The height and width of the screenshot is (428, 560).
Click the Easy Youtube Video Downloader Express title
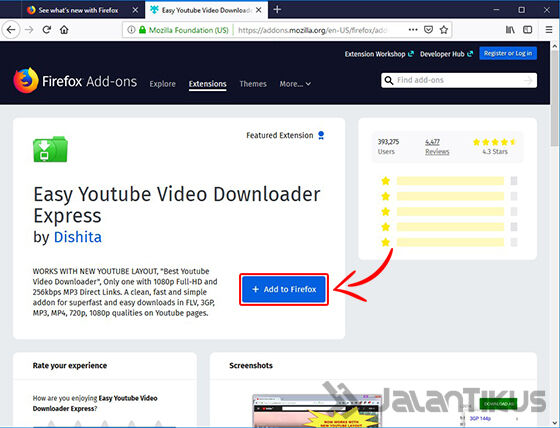pyautogui.click(x=177, y=205)
